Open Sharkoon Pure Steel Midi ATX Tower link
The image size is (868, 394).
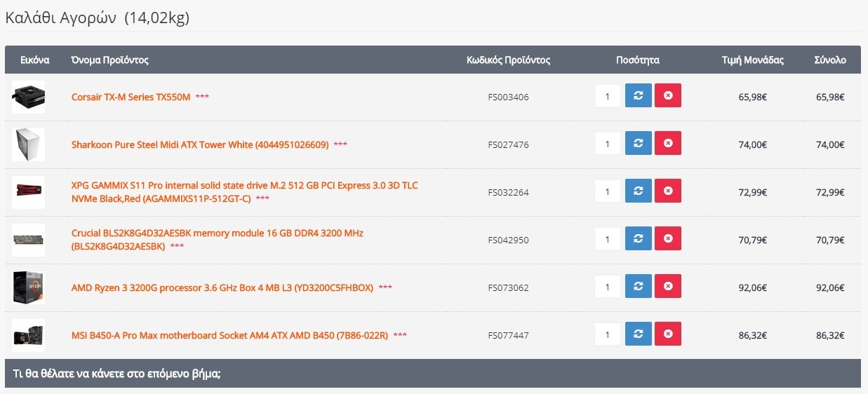(200, 144)
